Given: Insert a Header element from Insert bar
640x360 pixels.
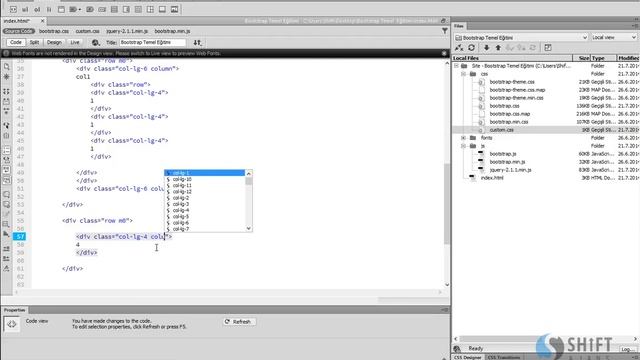Looking at the screenshot, I should coord(61,9).
